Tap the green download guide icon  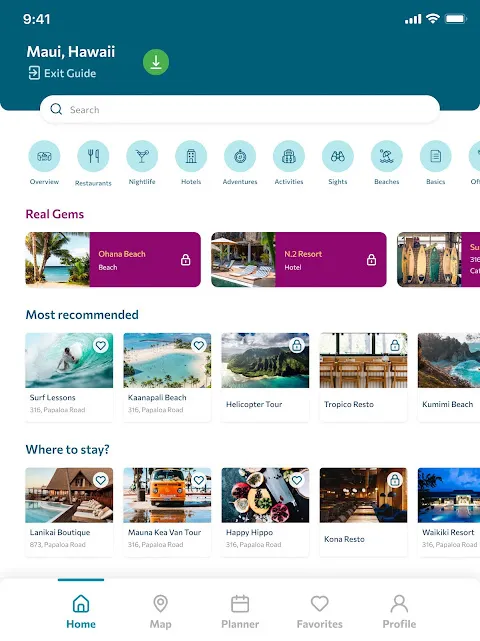tap(156, 62)
